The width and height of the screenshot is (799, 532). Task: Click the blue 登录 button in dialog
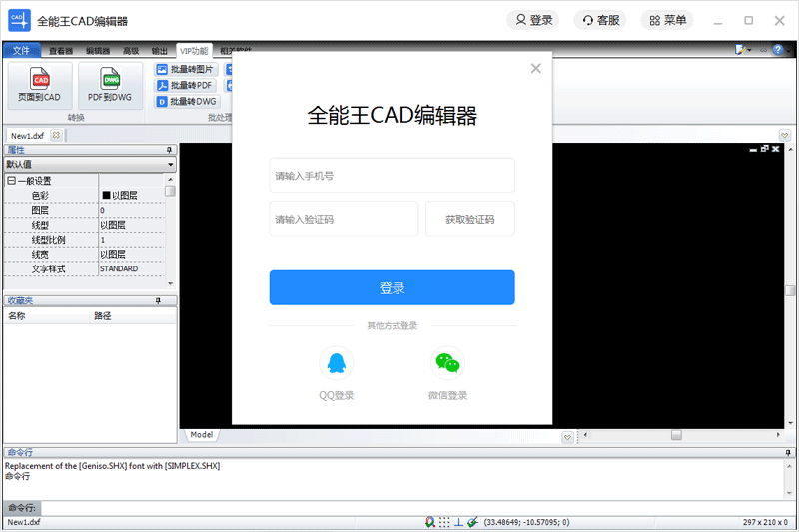(x=392, y=287)
